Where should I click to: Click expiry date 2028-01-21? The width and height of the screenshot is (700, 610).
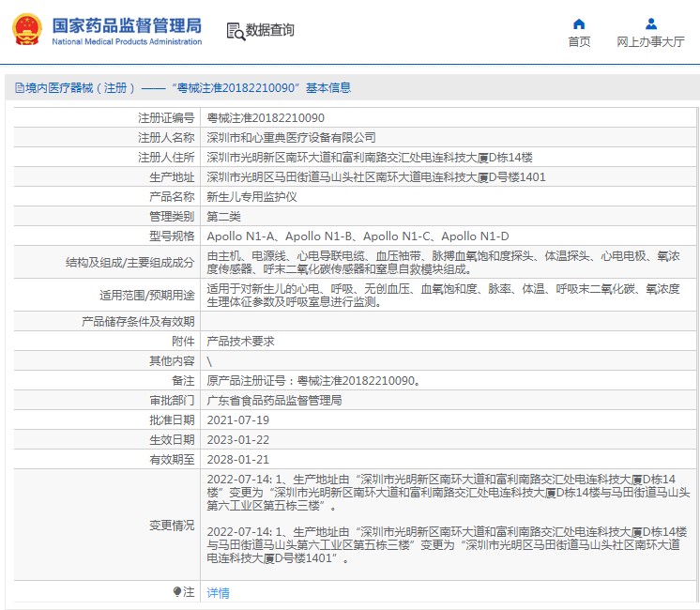coord(238,460)
